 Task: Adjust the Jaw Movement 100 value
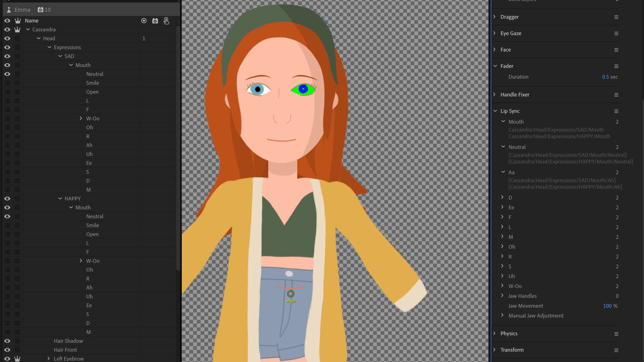[x=607, y=306]
